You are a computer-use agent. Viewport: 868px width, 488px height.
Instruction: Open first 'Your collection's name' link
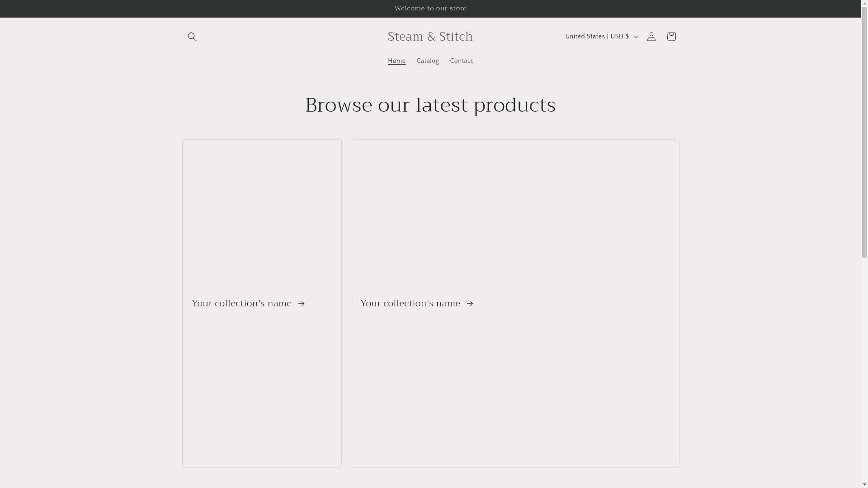click(242, 304)
